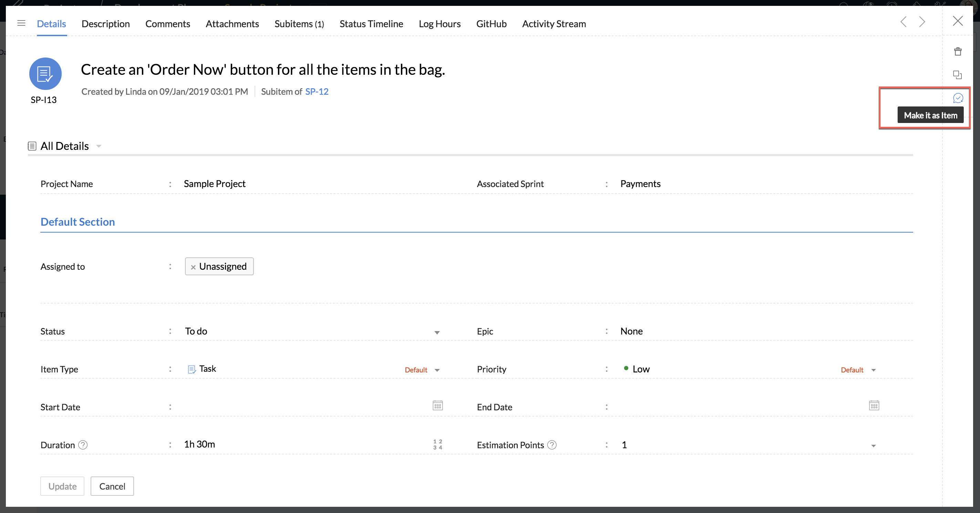Remove the Unassigned tag with x
980x513 pixels.
(193, 267)
